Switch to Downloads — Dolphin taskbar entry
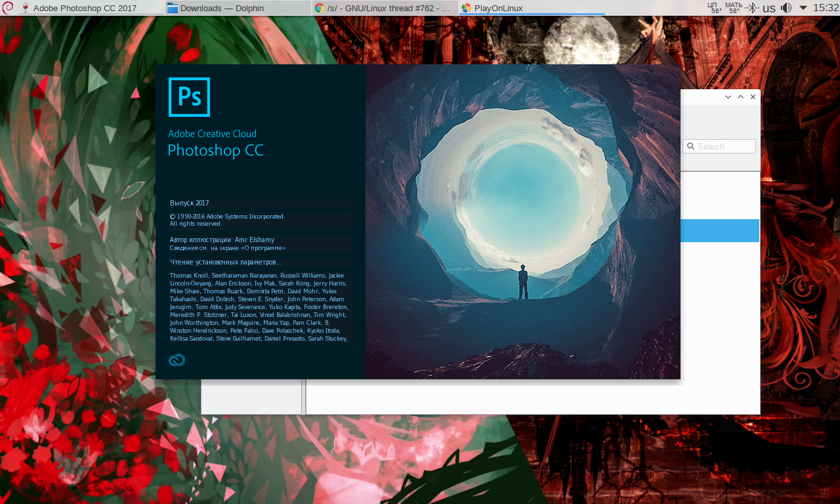The image size is (840, 504). [238, 8]
